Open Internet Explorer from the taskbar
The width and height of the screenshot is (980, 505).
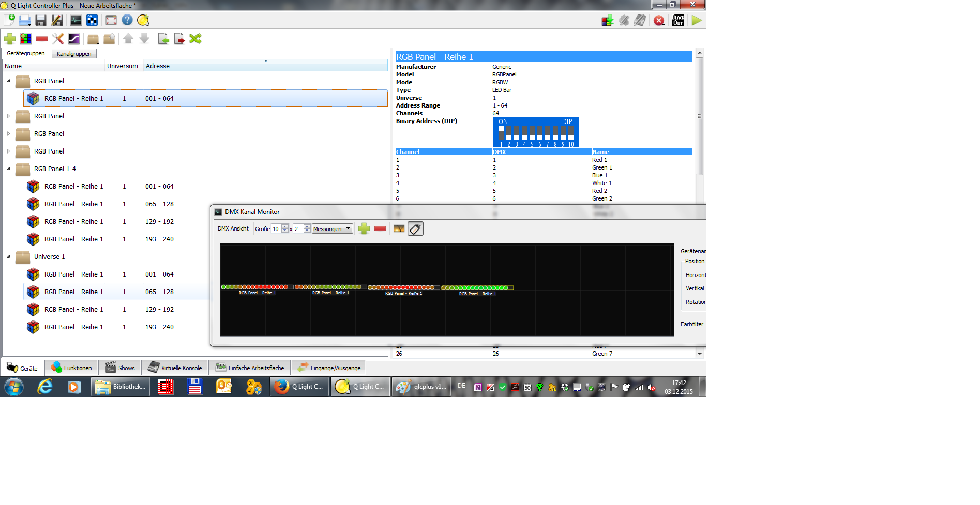(x=45, y=387)
